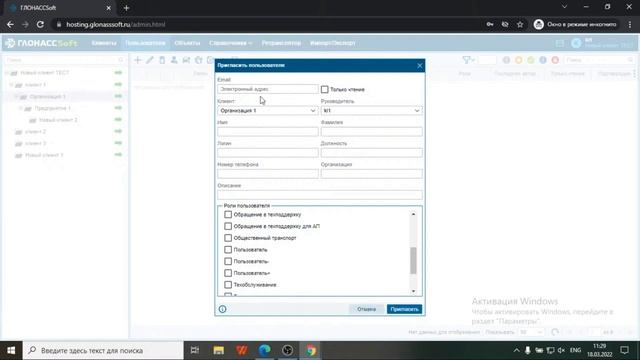Bookmark this page with the star icon

pyautogui.click(x=520, y=24)
